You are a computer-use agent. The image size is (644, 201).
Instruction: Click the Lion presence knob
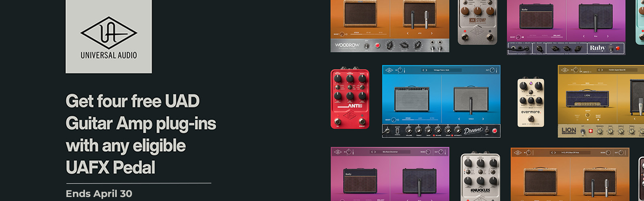pyautogui.click(x=600, y=131)
